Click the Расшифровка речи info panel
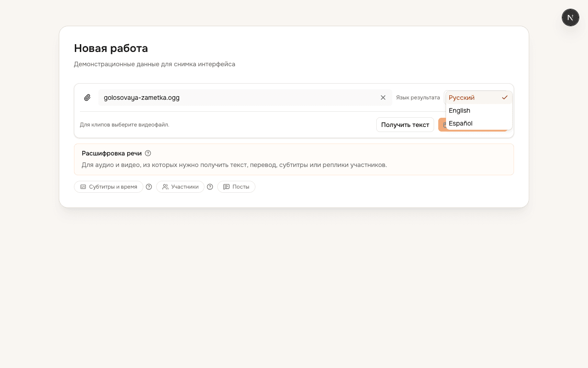This screenshot has height=368, width=588. (x=294, y=159)
